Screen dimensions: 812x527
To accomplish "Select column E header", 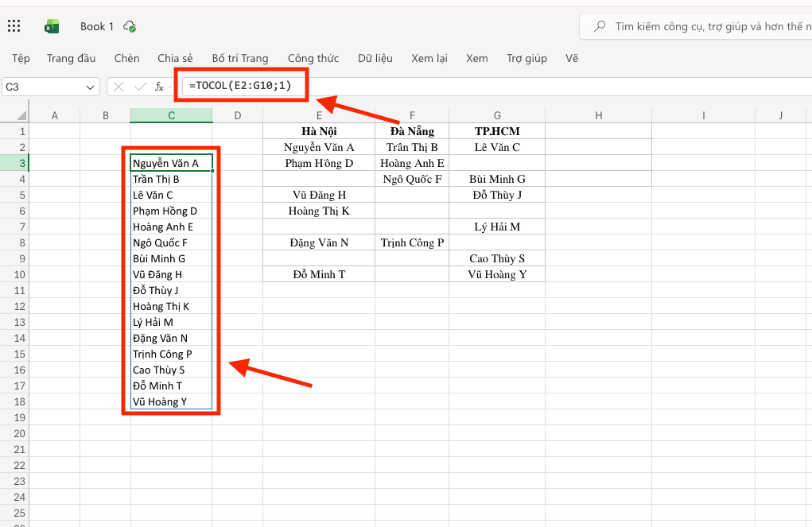I will pyautogui.click(x=319, y=115).
